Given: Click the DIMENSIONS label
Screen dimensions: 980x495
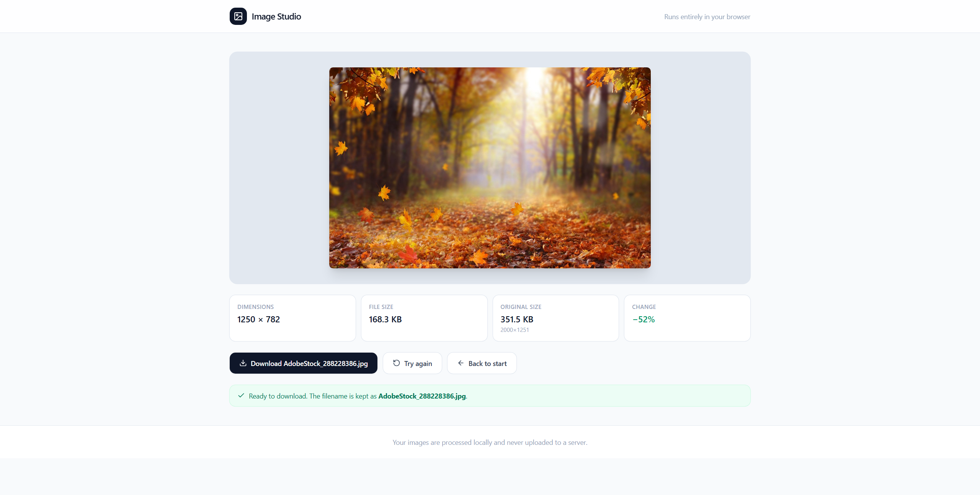Looking at the screenshot, I should point(255,307).
